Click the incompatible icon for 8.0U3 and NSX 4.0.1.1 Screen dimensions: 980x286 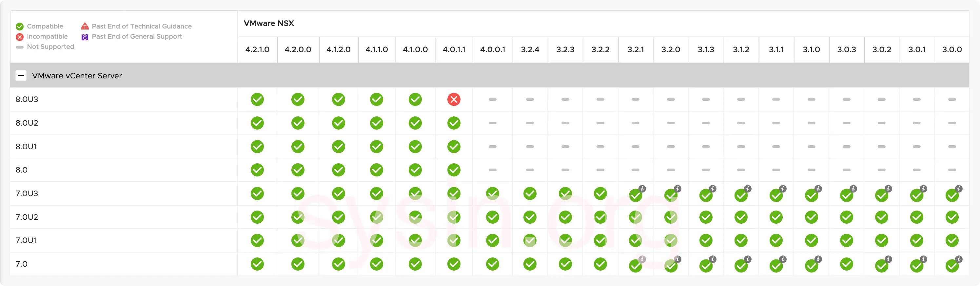tap(454, 99)
